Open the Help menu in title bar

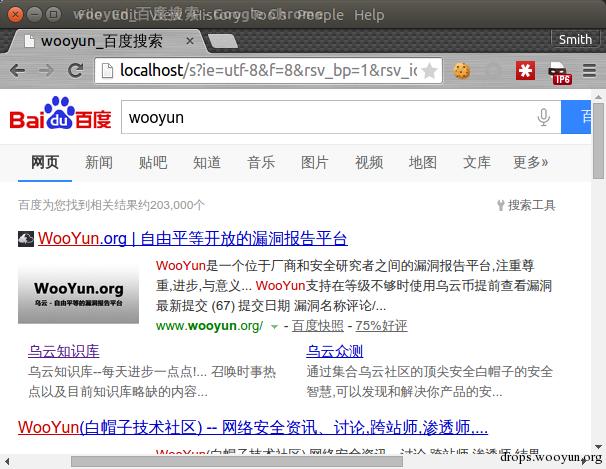(369, 15)
